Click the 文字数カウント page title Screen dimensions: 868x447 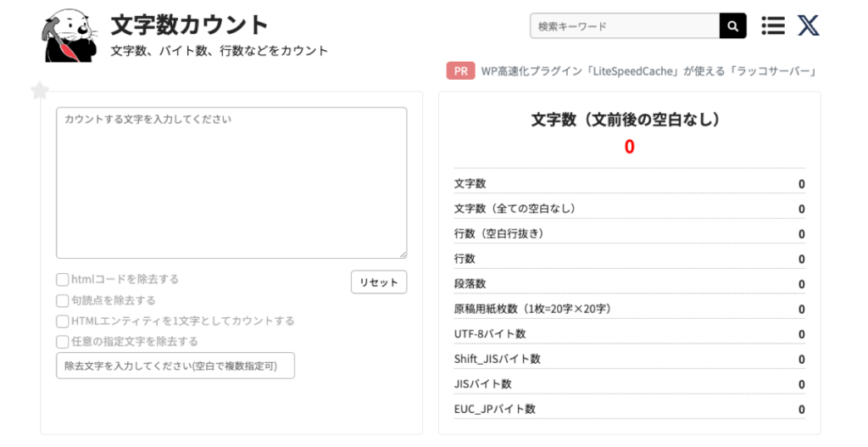click(x=189, y=25)
